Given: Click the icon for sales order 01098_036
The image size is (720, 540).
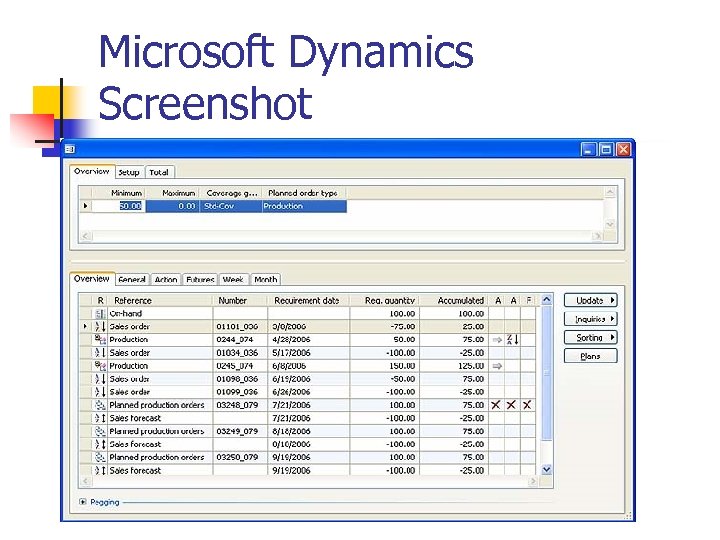Looking at the screenshot, I should [x=100, y=379].
